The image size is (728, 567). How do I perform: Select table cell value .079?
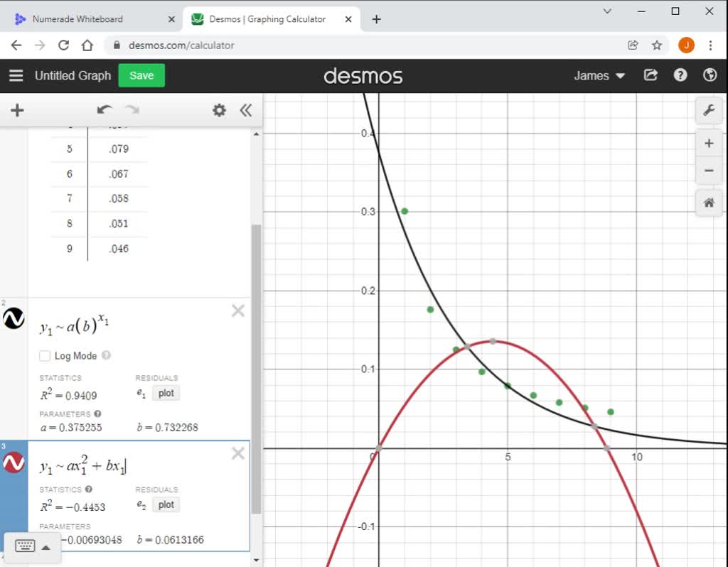[119, 149]
